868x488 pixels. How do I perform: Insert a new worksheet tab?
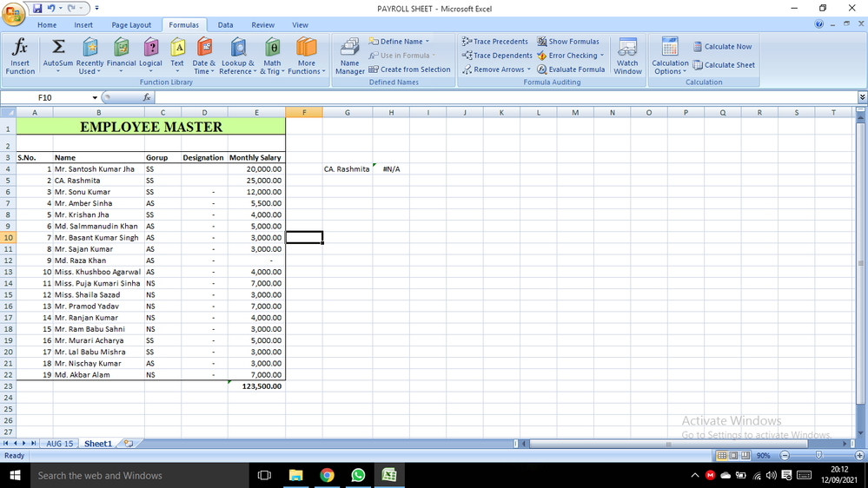pyautogui.click(x=129, y=444)
